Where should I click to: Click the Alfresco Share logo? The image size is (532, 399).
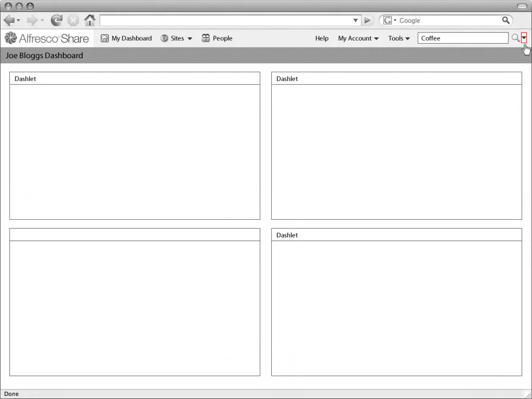47,38
